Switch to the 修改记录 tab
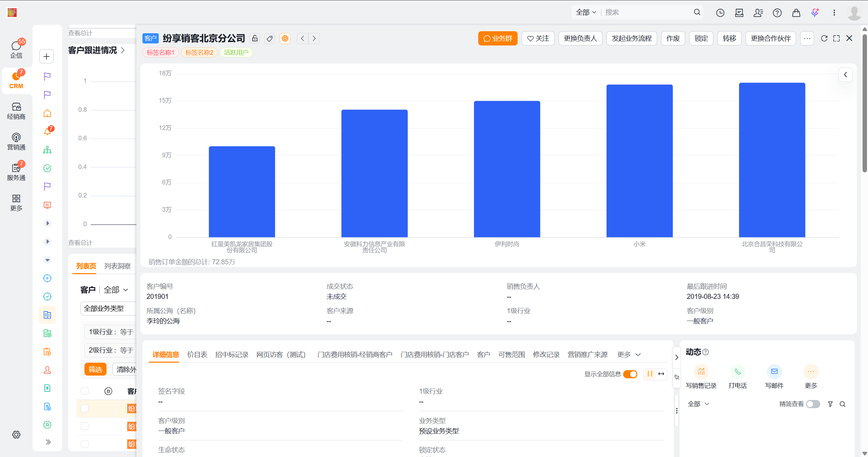868x457 pixels. (x=546, y=355)
